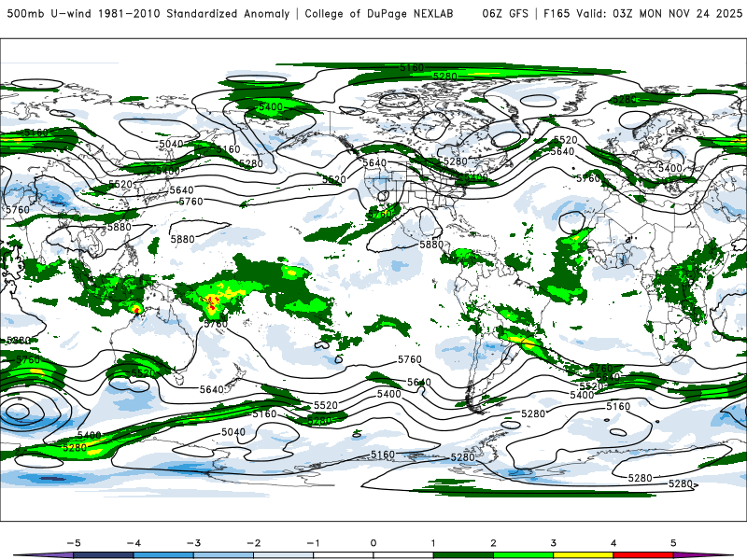Image resolution: width=747 pixels, height=560 pixels.
Task: Click the '2' colorbar label
Action: pyautogui.click(x=493, y=543)
